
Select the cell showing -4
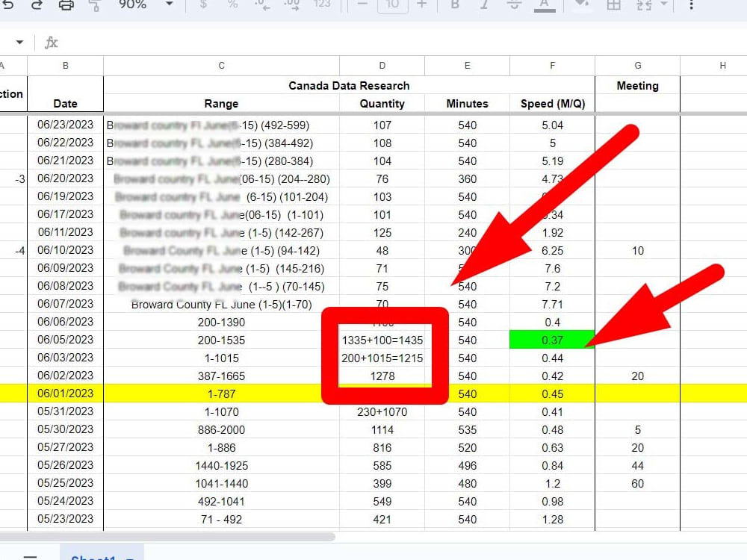coord(13,250)
